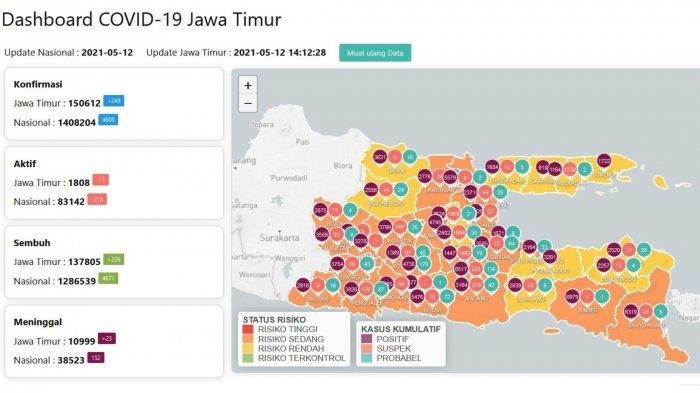Click the 3164 marker on Malang

462,284
